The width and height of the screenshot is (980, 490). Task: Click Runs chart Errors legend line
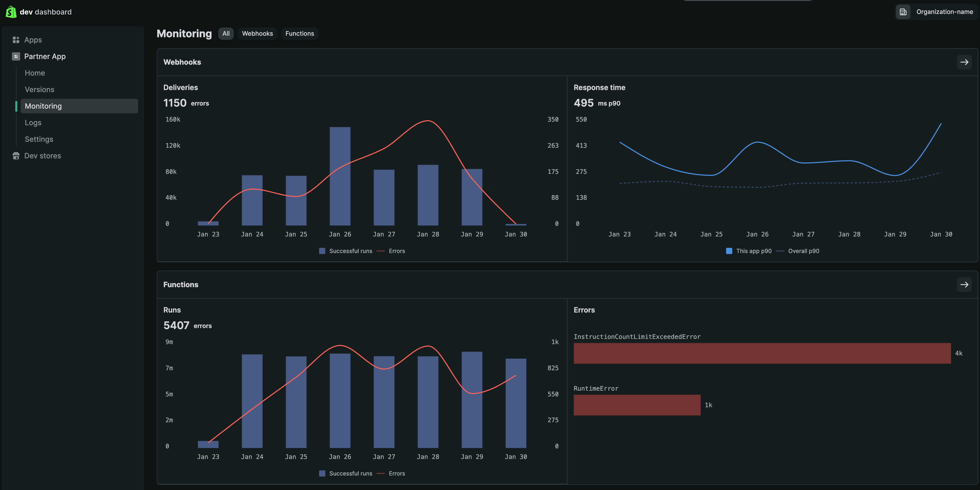(x=380, y=473)
